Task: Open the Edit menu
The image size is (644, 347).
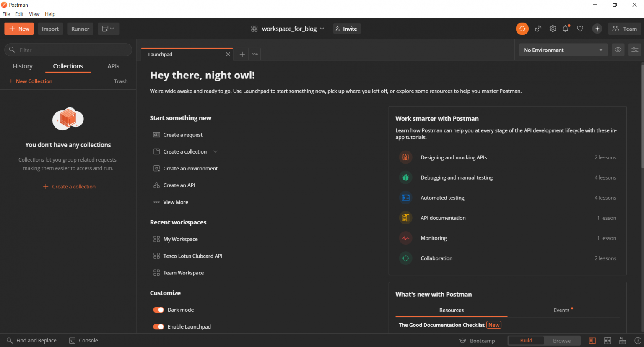Action: [19, 14]
